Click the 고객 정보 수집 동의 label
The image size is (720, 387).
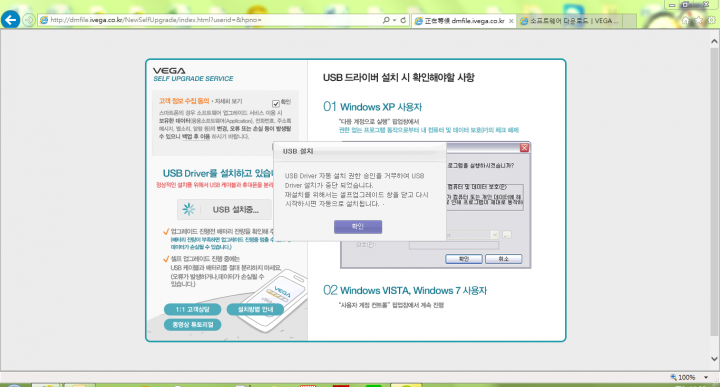[x=184, y=101]
